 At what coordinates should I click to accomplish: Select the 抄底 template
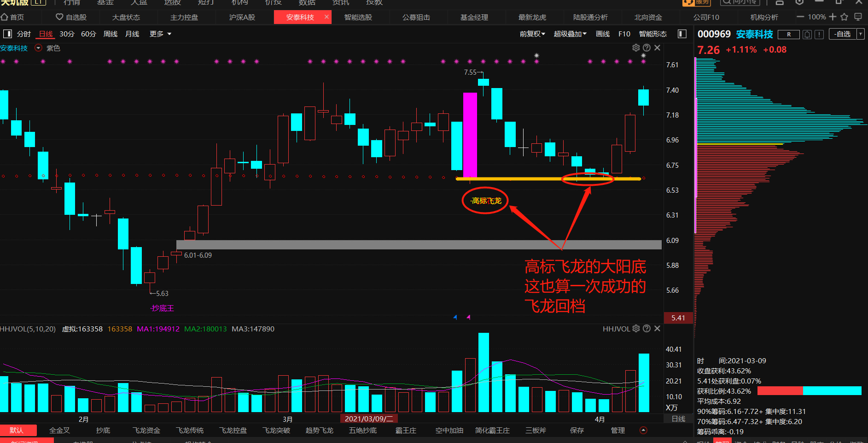103,430
